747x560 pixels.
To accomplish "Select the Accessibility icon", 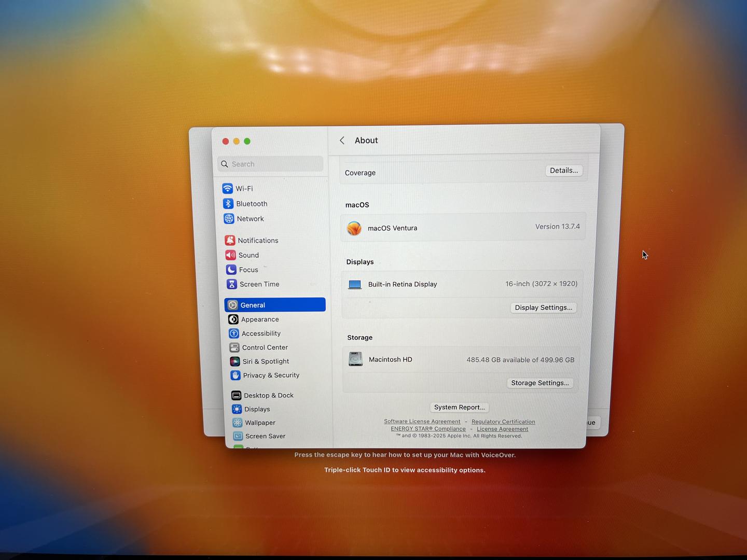I will 233,333.
